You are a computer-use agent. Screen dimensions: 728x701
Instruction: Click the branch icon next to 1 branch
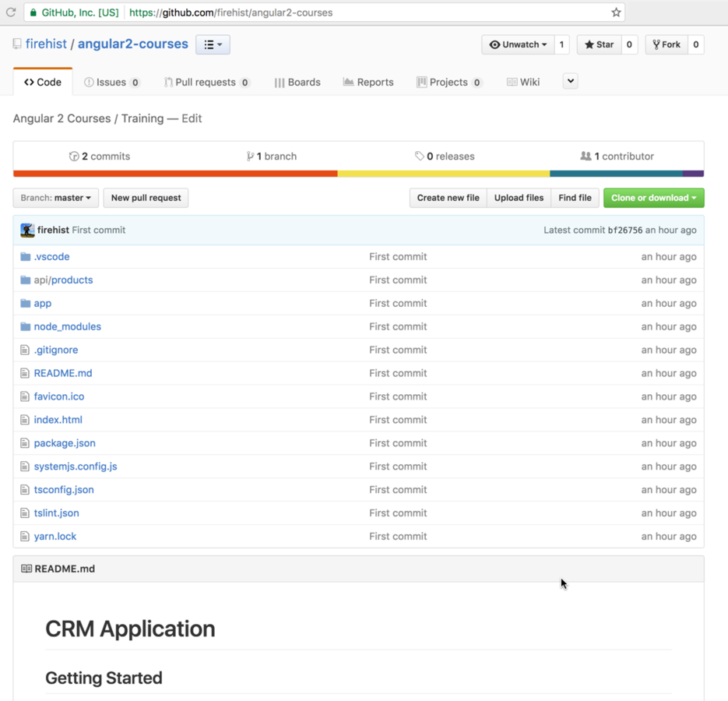pyautogui.click(x=250, y=156)
